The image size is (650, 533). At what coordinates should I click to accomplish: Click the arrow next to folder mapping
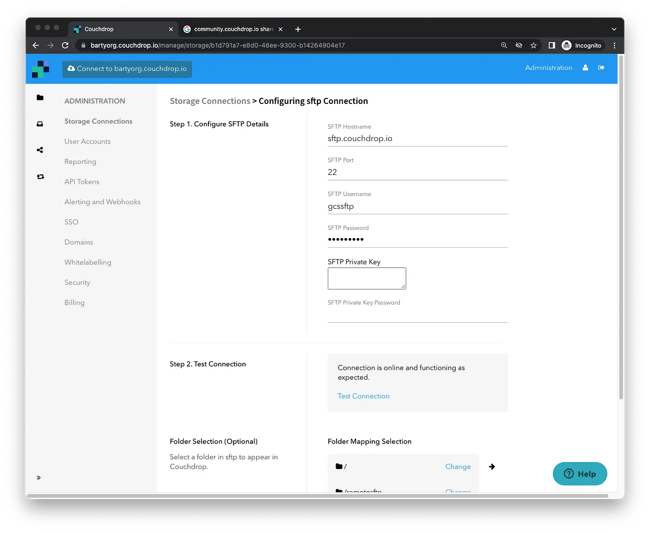(492, 467)
